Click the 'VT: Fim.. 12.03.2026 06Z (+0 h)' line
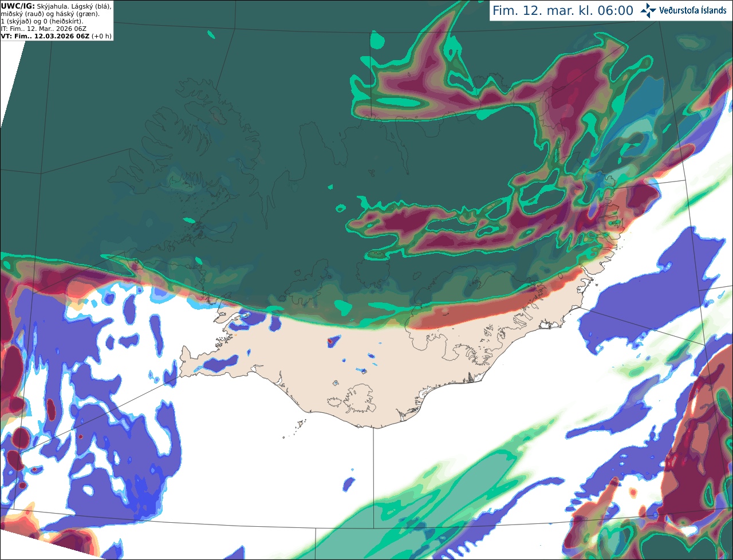This screenshot has height=560, width=733. click(x=56, y=36)
